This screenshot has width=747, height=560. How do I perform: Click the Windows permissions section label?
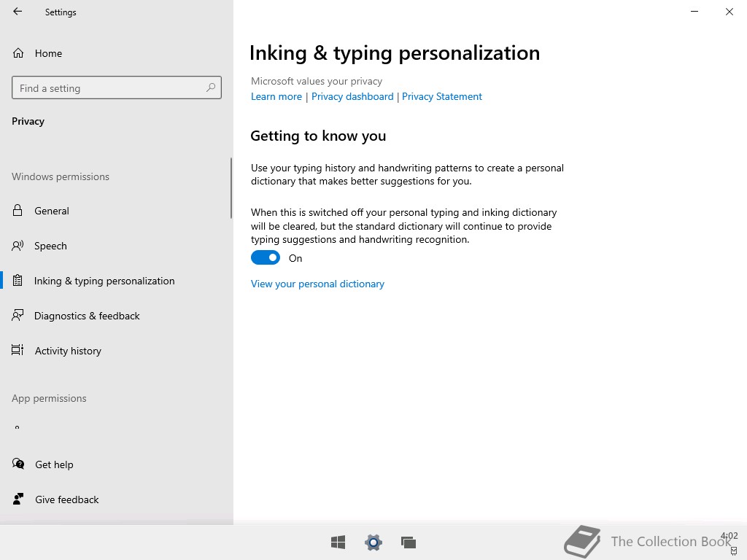tap(61, 176)
